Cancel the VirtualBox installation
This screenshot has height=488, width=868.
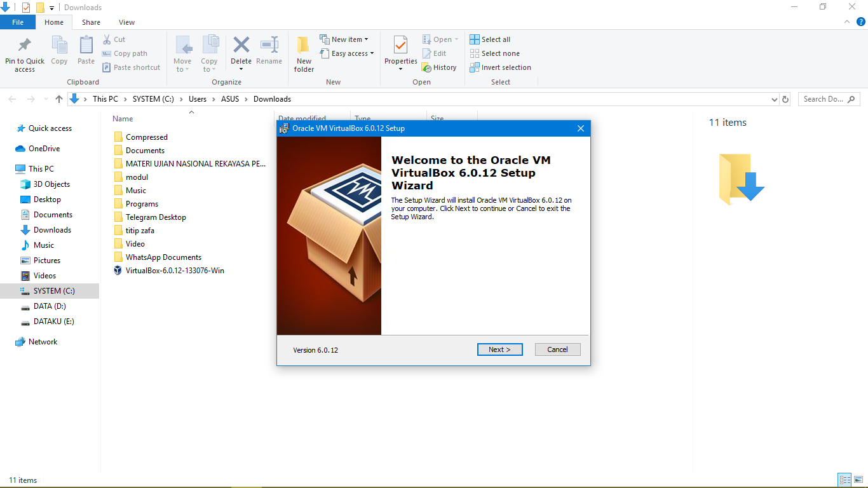point(557,349)
